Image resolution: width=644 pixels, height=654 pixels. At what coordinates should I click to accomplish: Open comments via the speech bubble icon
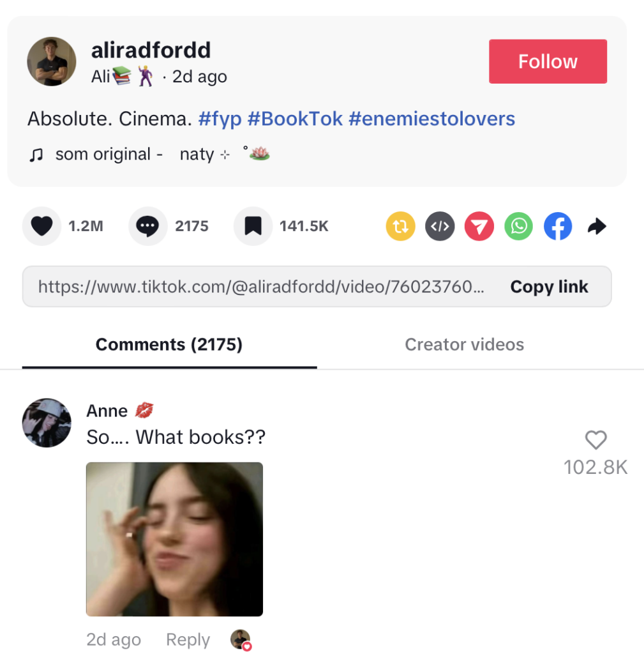147,226
